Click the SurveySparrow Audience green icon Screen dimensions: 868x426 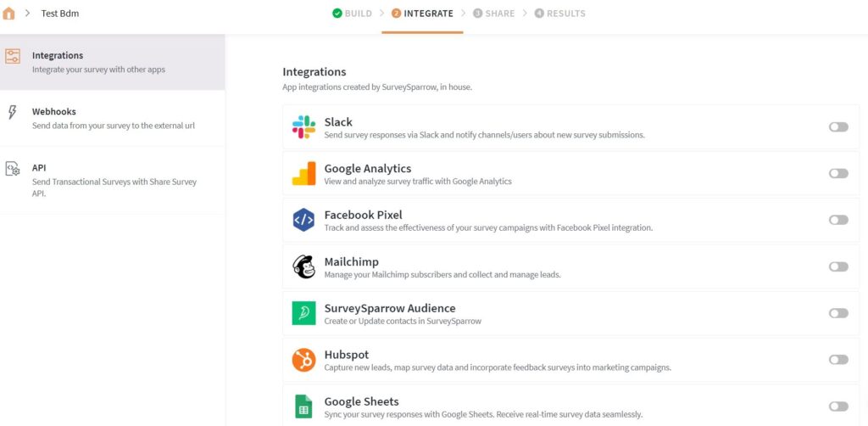coord(303,313)
